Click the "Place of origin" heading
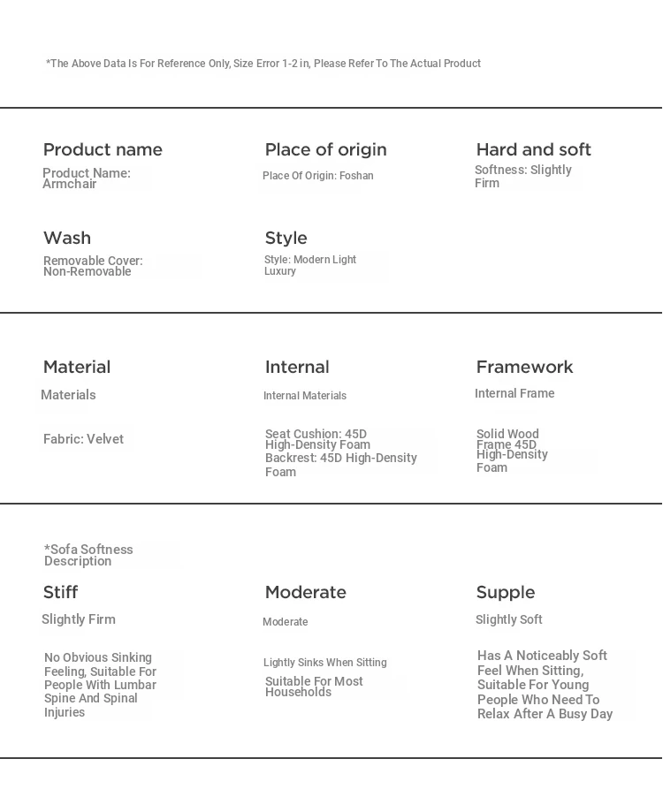This screenshot has width=663, height=812. (325, 149)
